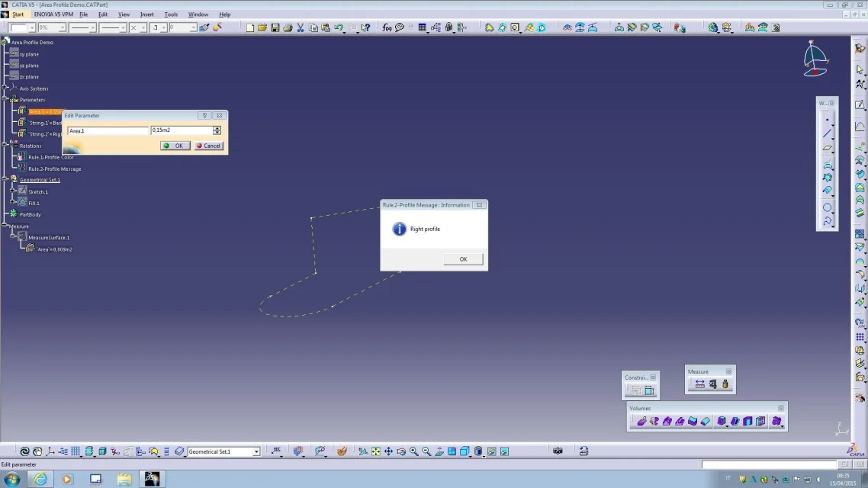Measure Inertia icon in Measure toolbar
The width and height of the screenshot is (868, 488).
(x=725, y=384)
